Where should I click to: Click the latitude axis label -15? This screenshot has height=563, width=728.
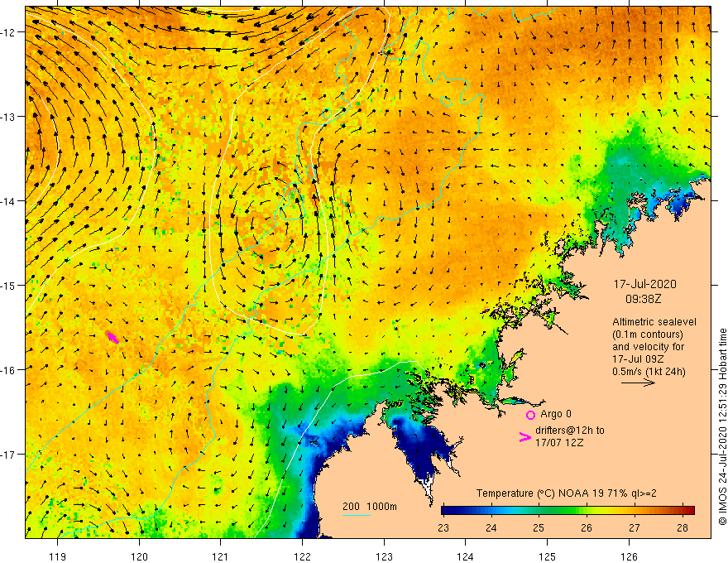[9, 285]
